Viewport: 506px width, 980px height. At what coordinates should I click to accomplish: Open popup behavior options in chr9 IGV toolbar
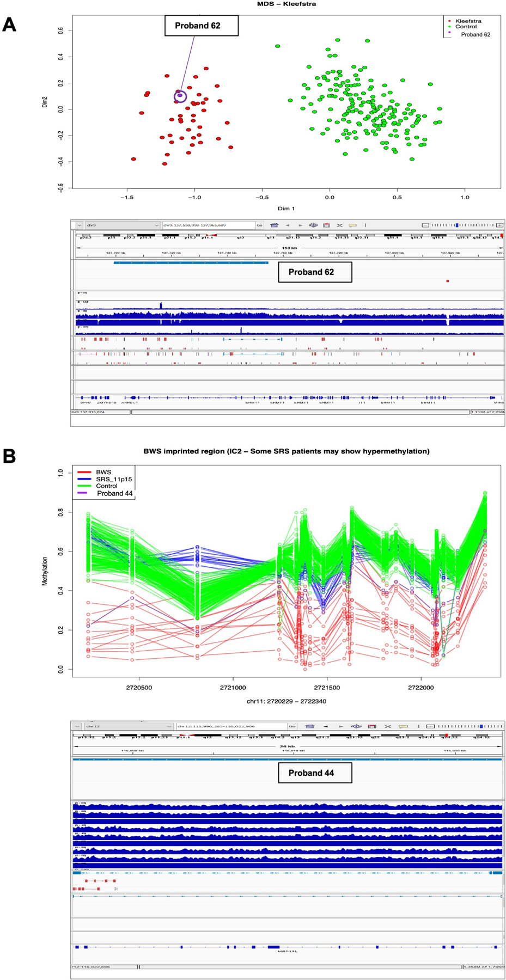tap(352, 225)
